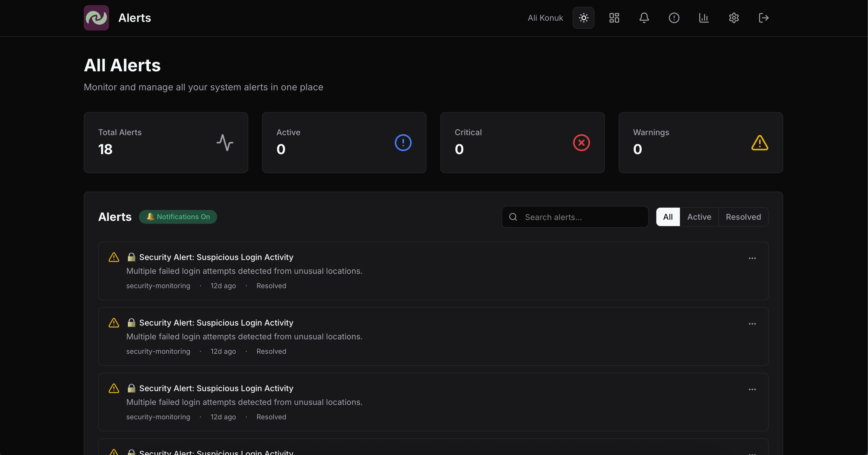Focus the Search alerts input field
This screenshot has height=455, width=868.
575,217
